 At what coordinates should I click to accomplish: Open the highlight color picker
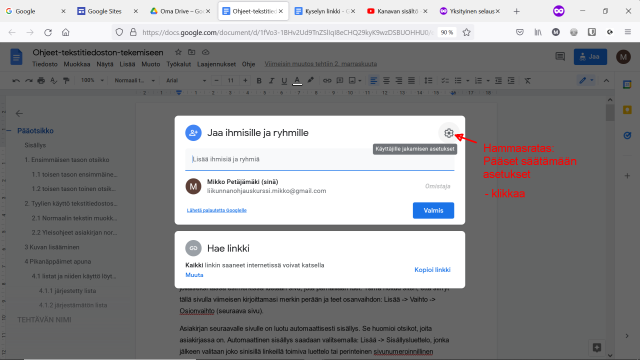coord(311,81)
